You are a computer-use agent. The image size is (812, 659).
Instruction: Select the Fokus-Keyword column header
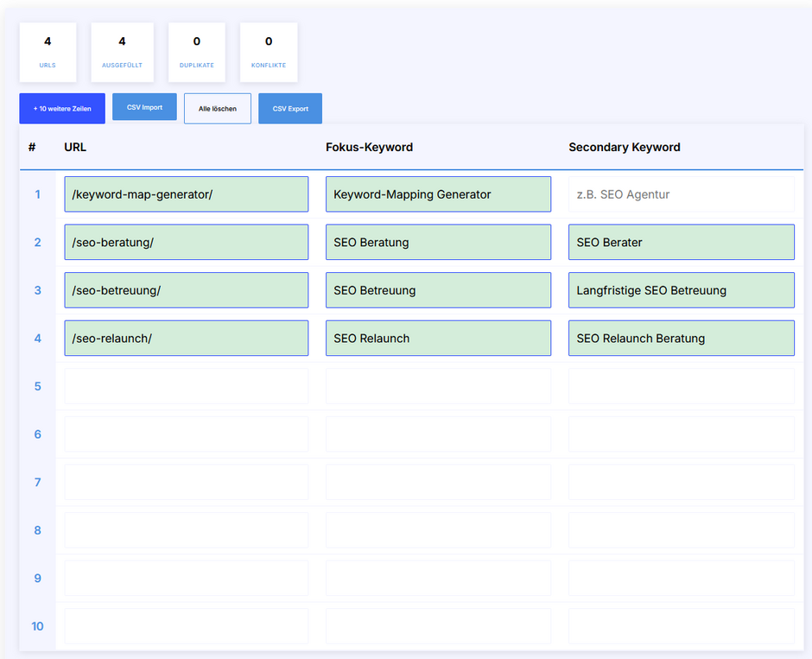pyautogui.click(x=370, y=147)
